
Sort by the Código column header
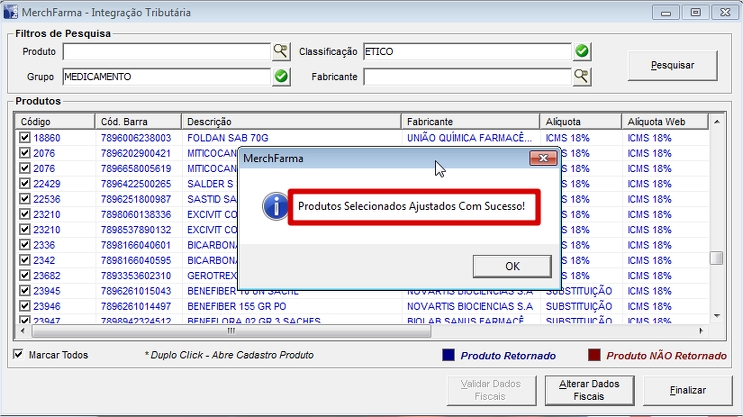[55, 122]
